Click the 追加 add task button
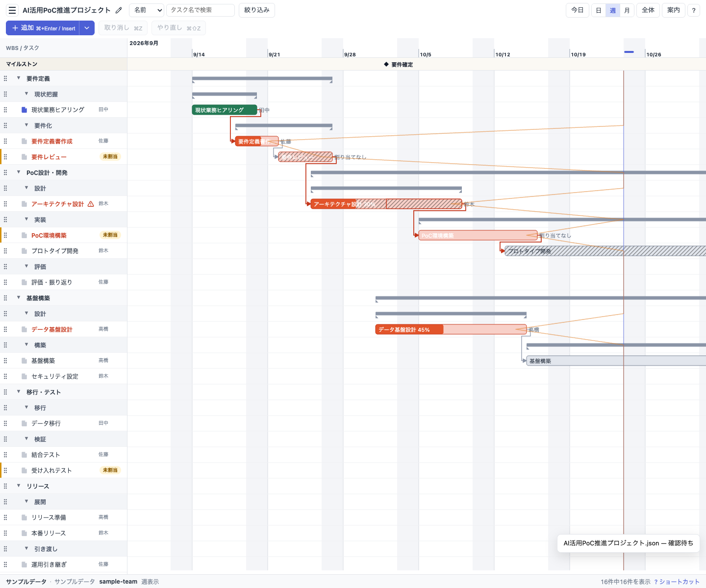Screen dimensions: 706x588 pyautogui.click(x=43, y=28)
